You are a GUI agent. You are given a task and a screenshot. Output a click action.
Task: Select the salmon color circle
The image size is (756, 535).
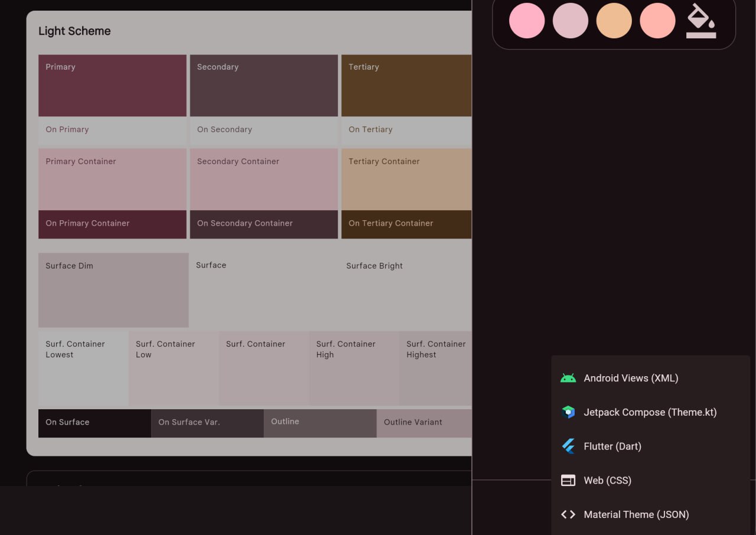coord(658,21)
